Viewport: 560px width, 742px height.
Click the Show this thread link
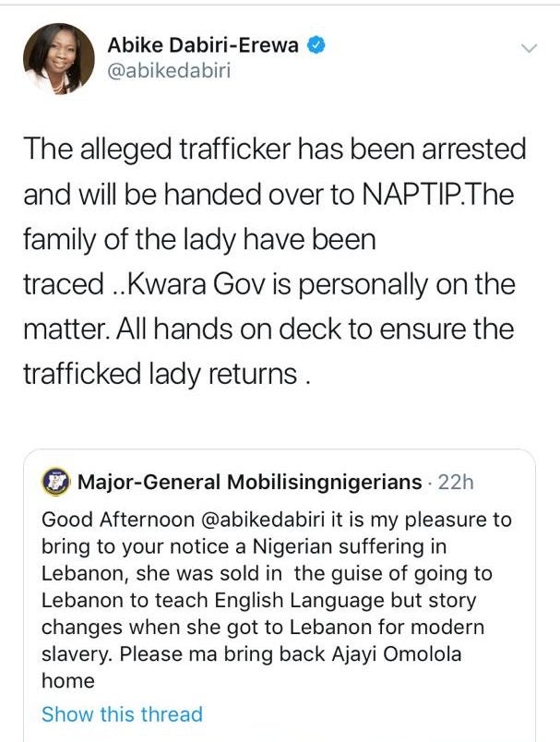(x=122, y=714)
